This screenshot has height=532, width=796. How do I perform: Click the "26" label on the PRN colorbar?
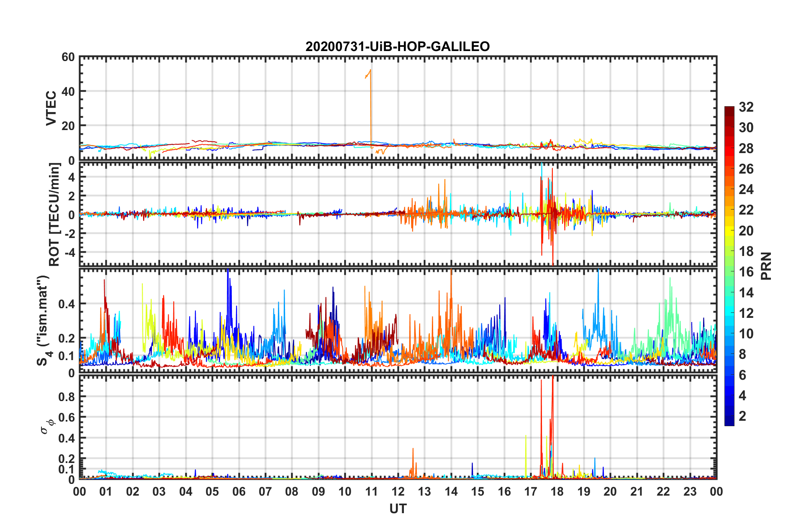(746, 169)
